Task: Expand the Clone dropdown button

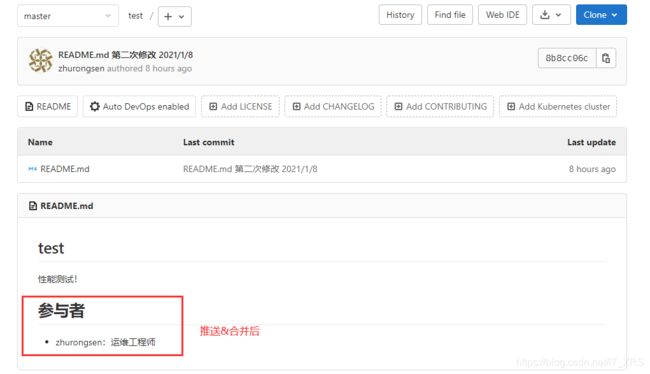Action: [x=601, y=15]
